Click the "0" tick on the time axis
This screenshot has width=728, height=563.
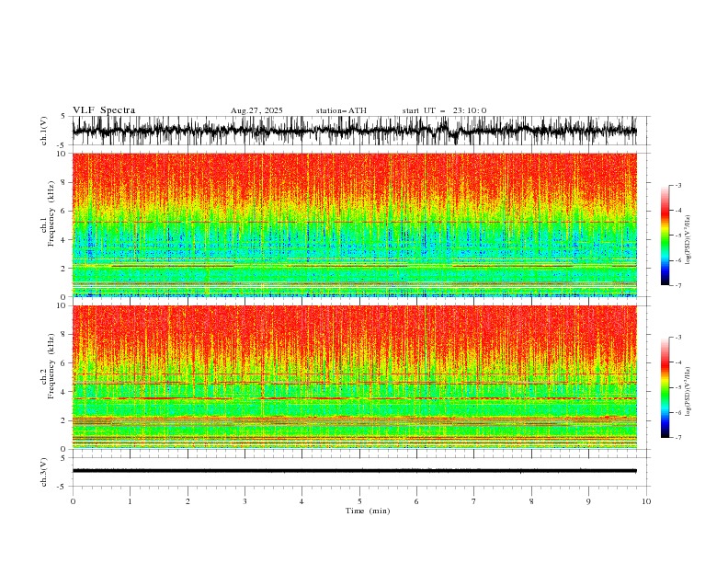73,501
